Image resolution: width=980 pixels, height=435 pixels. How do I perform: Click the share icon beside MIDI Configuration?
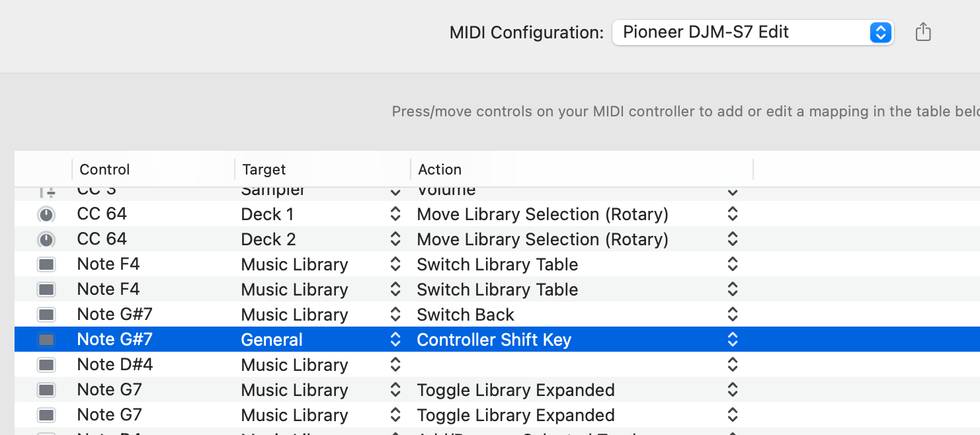pyautogui.click(x=923, y=32)
